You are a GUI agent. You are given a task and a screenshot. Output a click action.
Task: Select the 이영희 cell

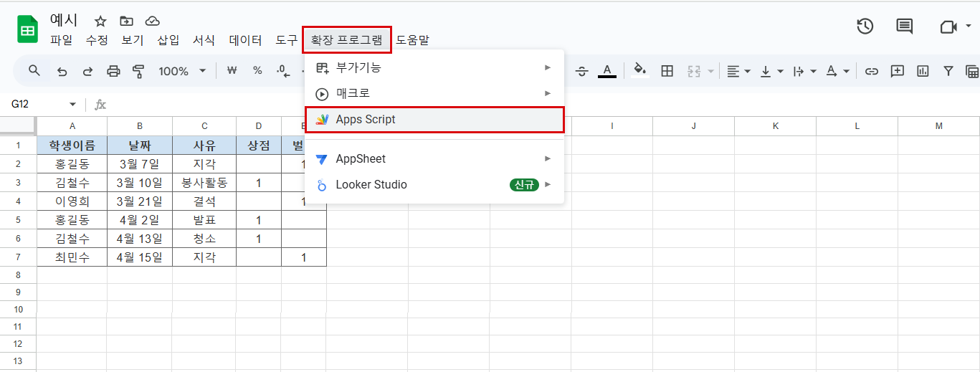(72, 201)
